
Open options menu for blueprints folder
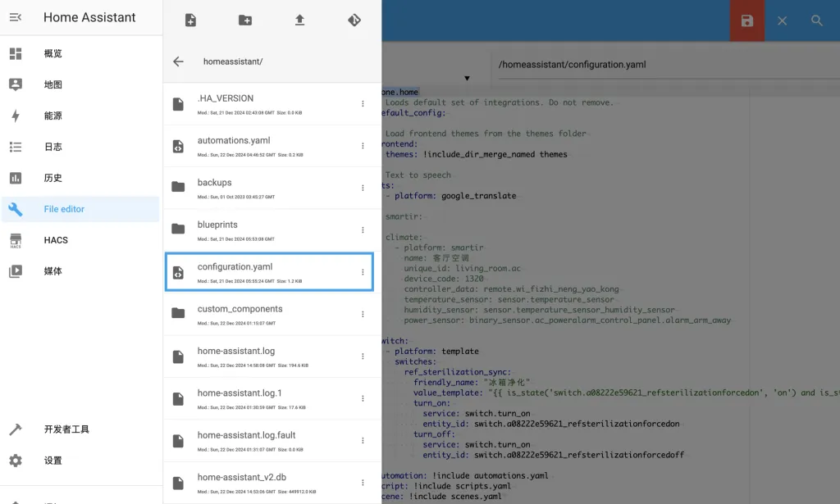click(x=363, y=230)
